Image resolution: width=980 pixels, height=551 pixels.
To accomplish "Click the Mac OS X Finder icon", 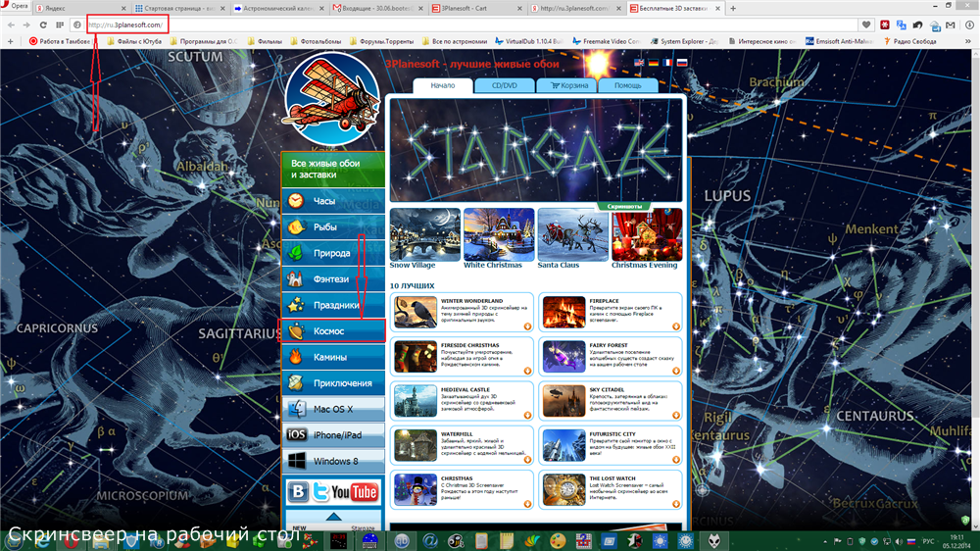I will point(297,409).
